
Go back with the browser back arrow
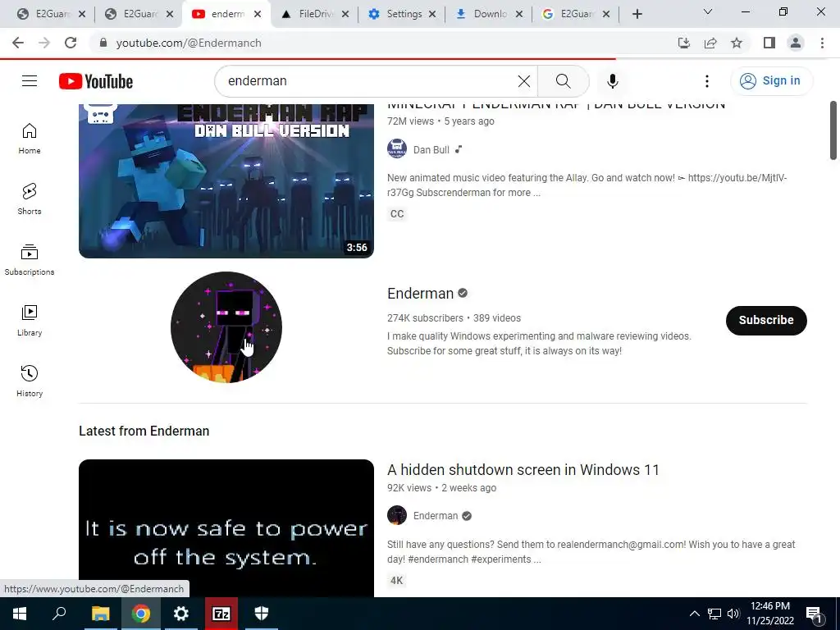18,43
